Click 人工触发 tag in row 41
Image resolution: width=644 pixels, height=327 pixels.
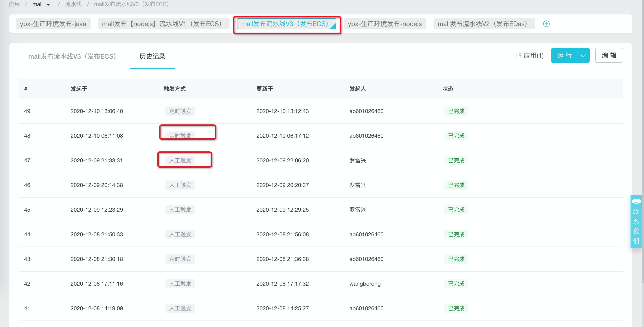tap(180, 308)
